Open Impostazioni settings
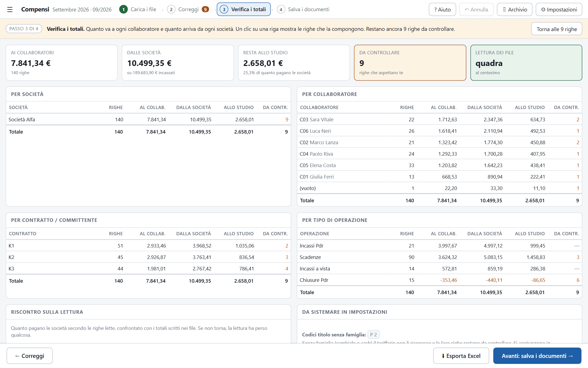Image resolution: width=588 pixels, height=368 pixels. 559,10
